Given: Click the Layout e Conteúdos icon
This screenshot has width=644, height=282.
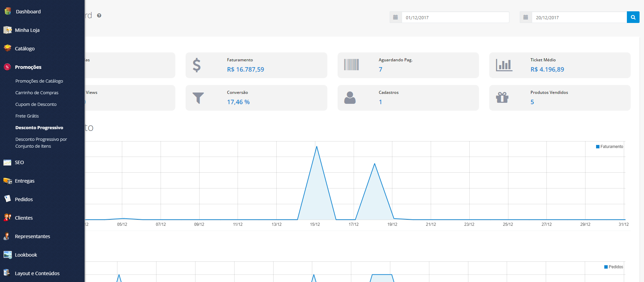Looking at the screenshot, I should coord(8,273).
